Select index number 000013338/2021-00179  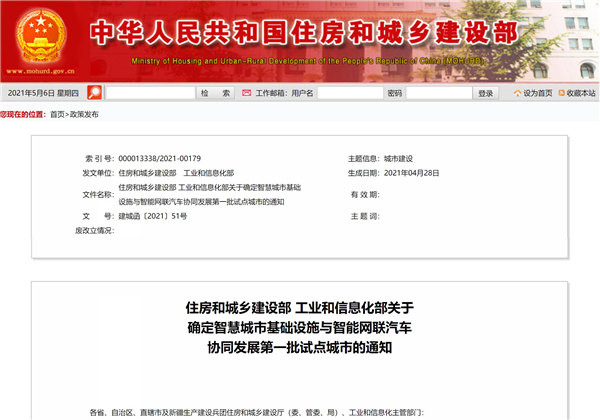pyautogui.click(x=160, y=158)
